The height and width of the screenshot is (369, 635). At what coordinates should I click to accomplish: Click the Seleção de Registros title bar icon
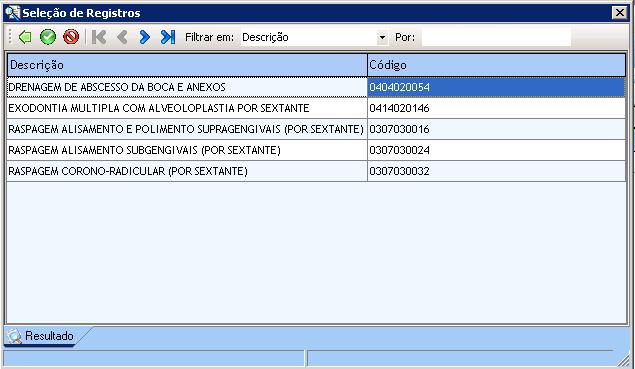(x=13, y=13)
